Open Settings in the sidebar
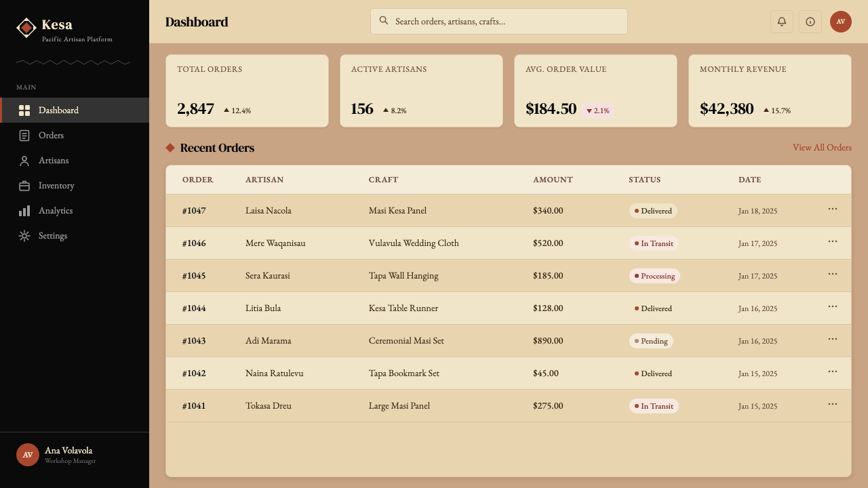 75,236
